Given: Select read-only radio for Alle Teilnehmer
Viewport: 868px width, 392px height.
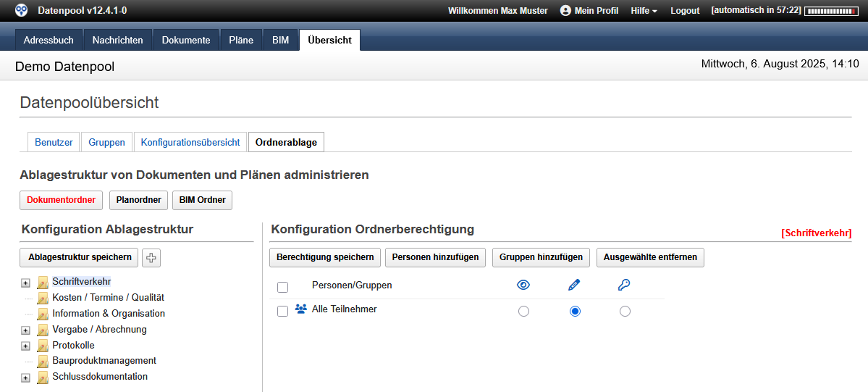Looking at the screenshot, I should (x=524, y=312).
